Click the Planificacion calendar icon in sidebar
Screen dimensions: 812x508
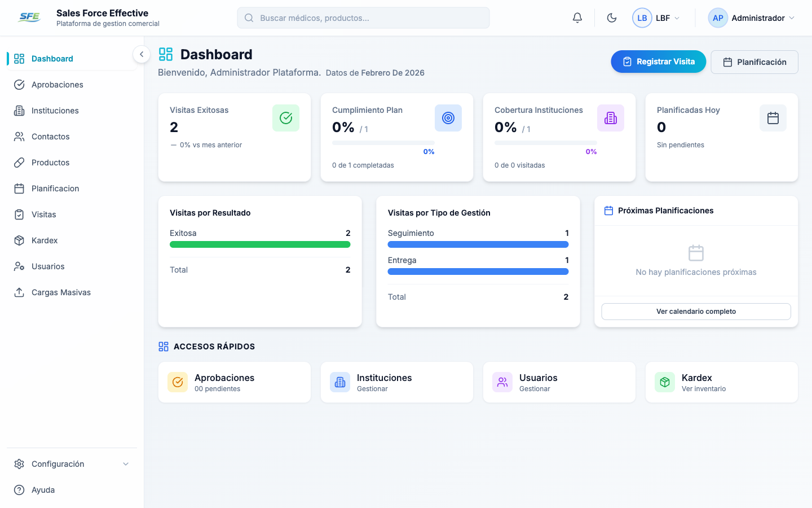coord(19,188)
